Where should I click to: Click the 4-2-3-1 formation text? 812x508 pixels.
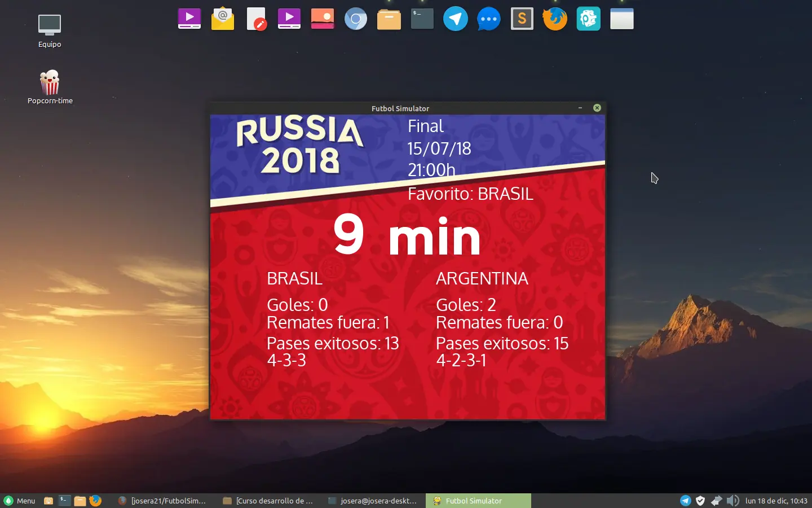(x=461, y=360)
